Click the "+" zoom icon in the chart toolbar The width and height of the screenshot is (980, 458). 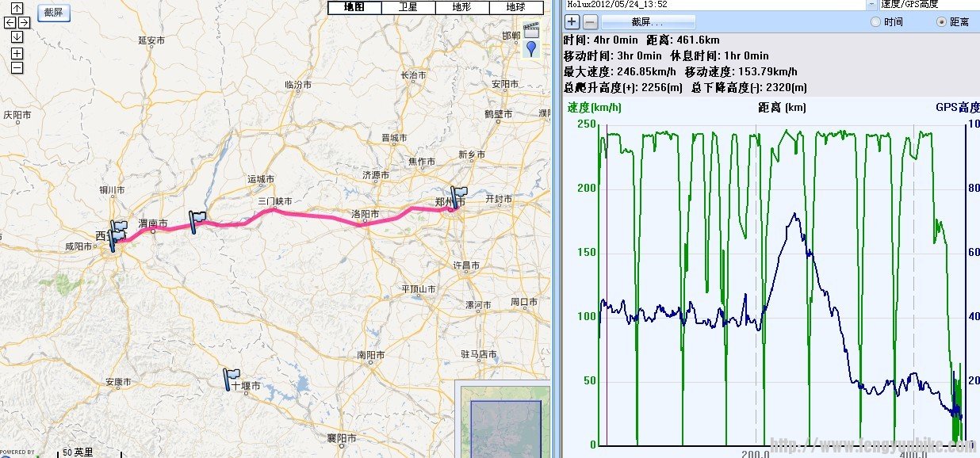tap(572, 21)
